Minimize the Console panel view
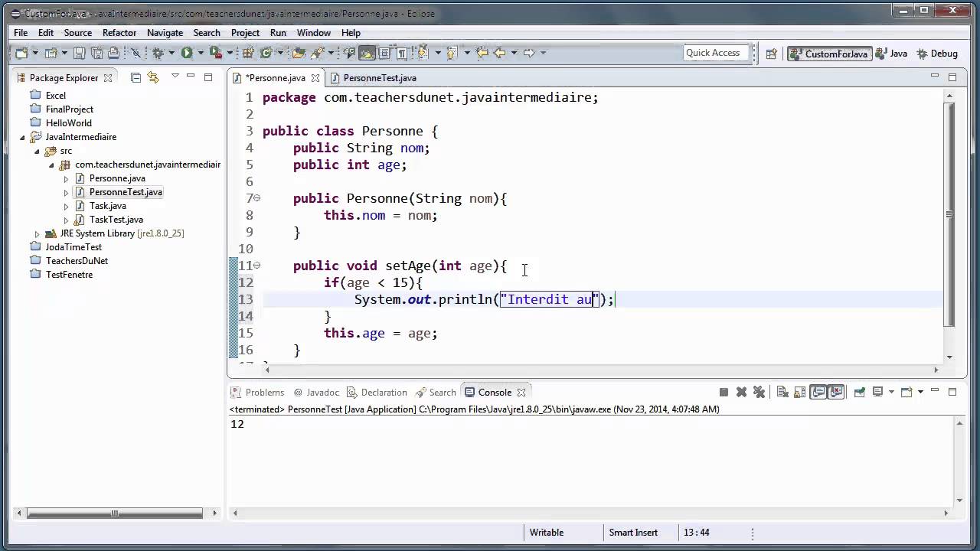The width and height of the screenshot is (980, 551). pyautogui.click(x=935, y=390)
